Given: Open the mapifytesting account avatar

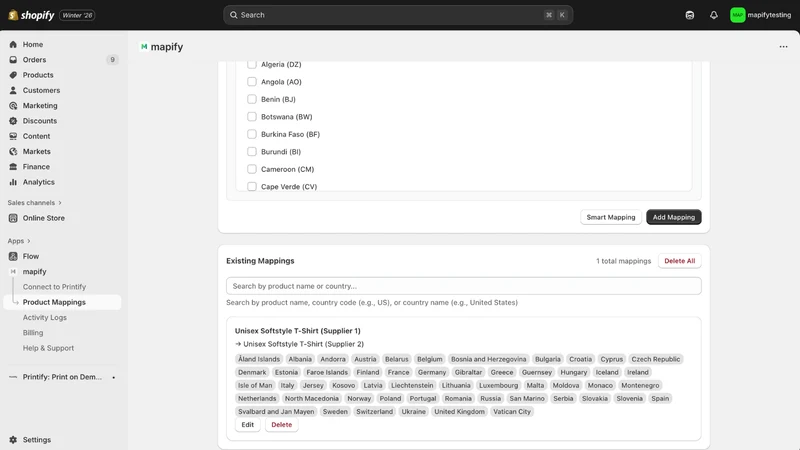Looking at the screenshot, I should (x=737, y=15).
